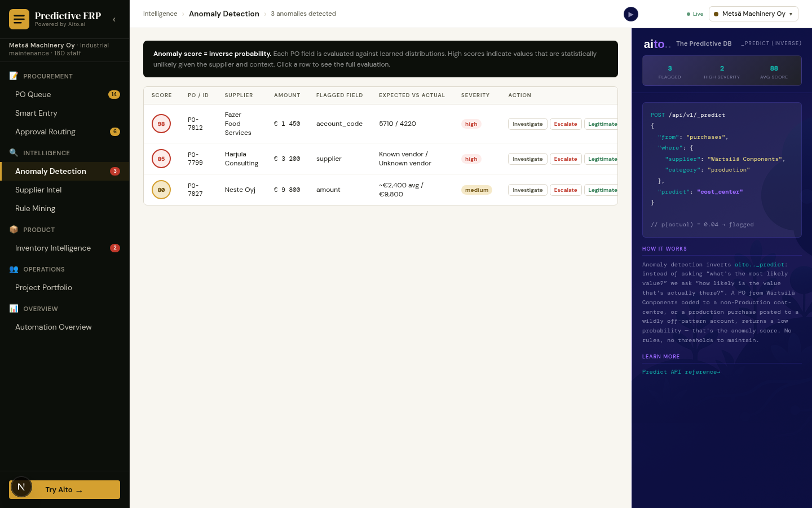Click the aito.._predict inline link
This screenshot has height=508, width=812.
[x=761, y=264]
